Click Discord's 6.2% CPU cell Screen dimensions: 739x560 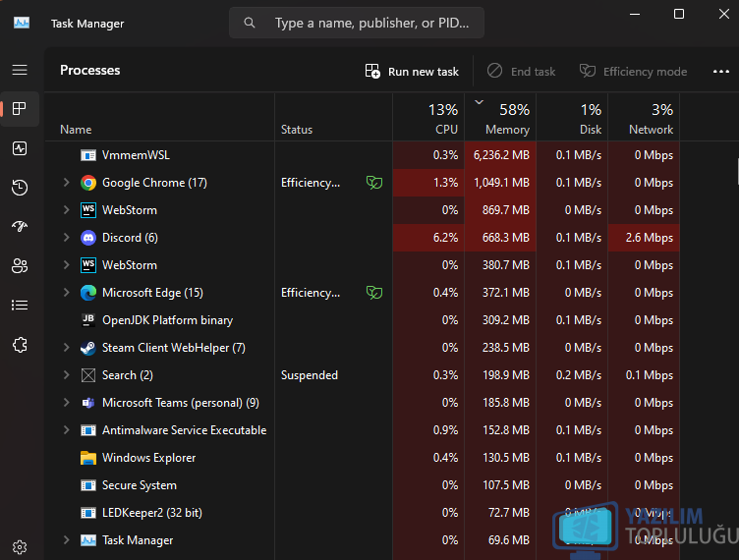pos(428,238)
